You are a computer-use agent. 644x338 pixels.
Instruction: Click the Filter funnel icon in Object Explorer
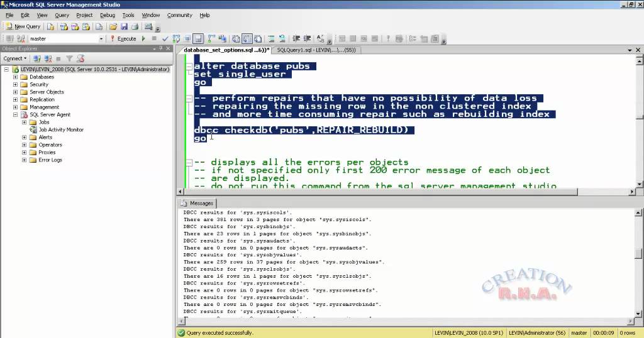point(69,58)
